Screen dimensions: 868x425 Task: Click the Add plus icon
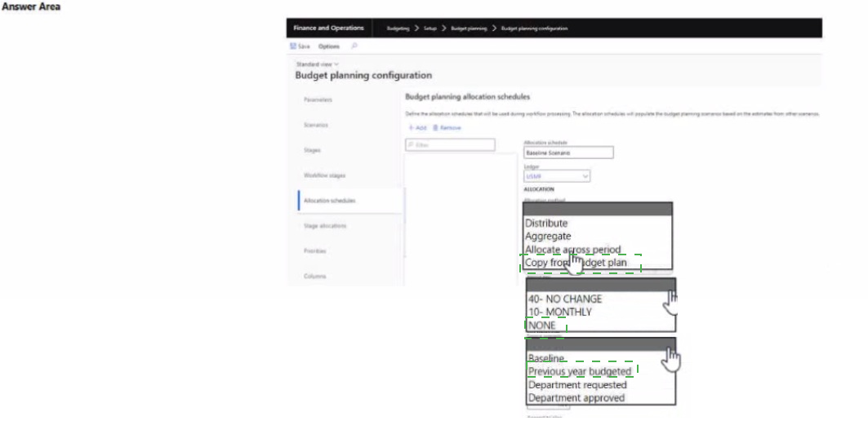coord(409,128)
